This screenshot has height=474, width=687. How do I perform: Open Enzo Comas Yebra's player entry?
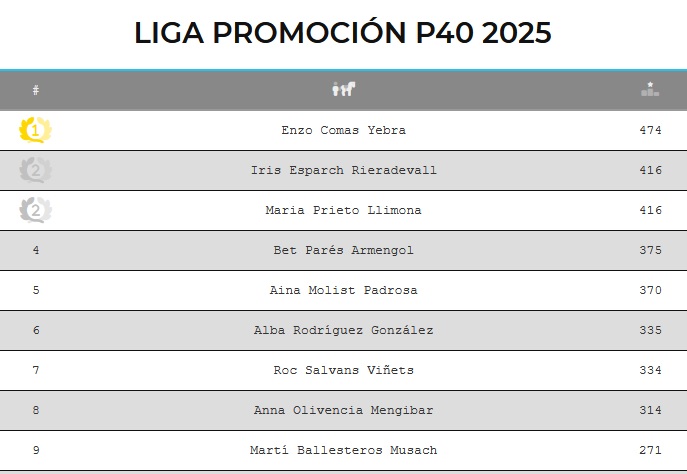pyautogui.click(x=343, y=130)
